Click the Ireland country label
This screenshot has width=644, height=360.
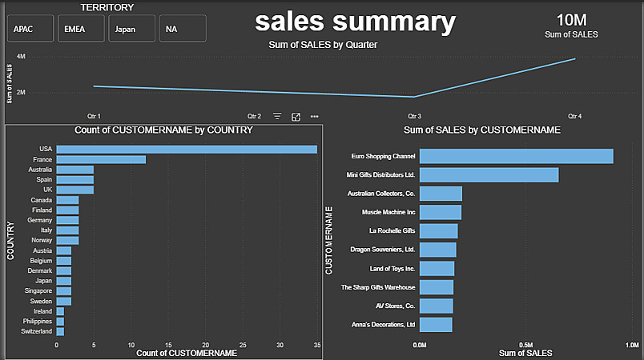tap(42, 311)
